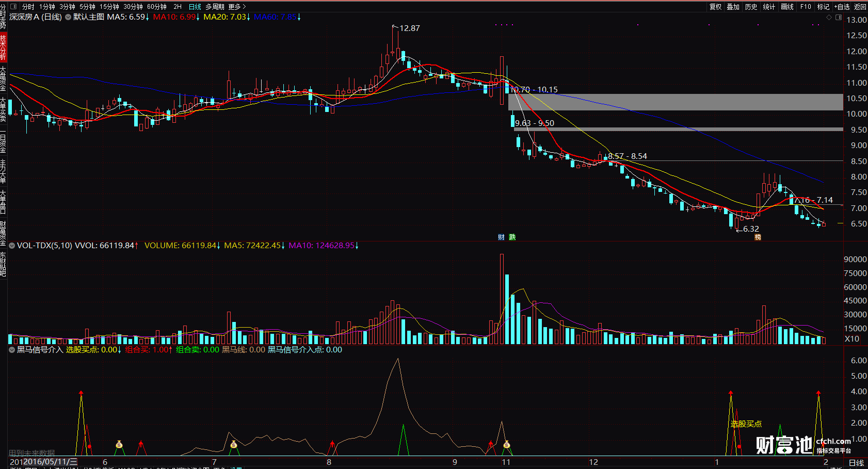Activate the 画线 drawing tool button
The width and height of the screenshot is (868, 469).
787,7
